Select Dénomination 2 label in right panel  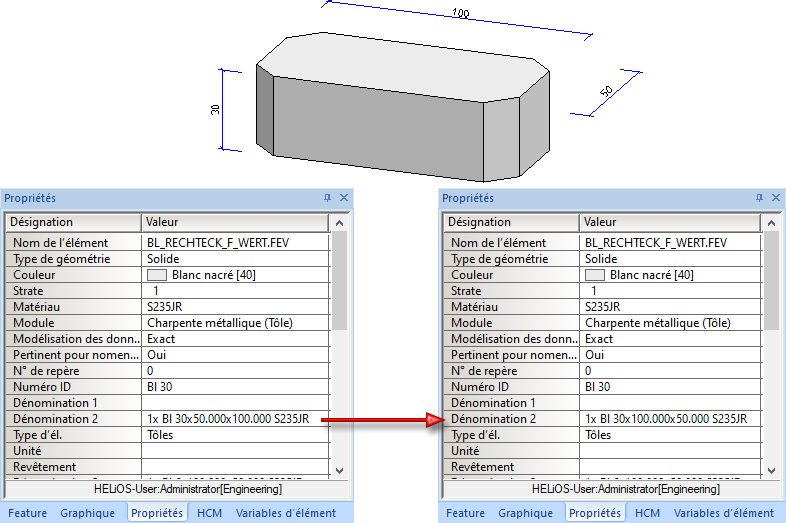(x=494, y=419)
